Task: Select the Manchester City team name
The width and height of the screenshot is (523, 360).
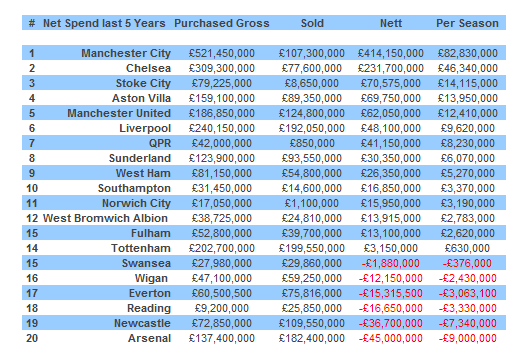Action: point(126,53)
